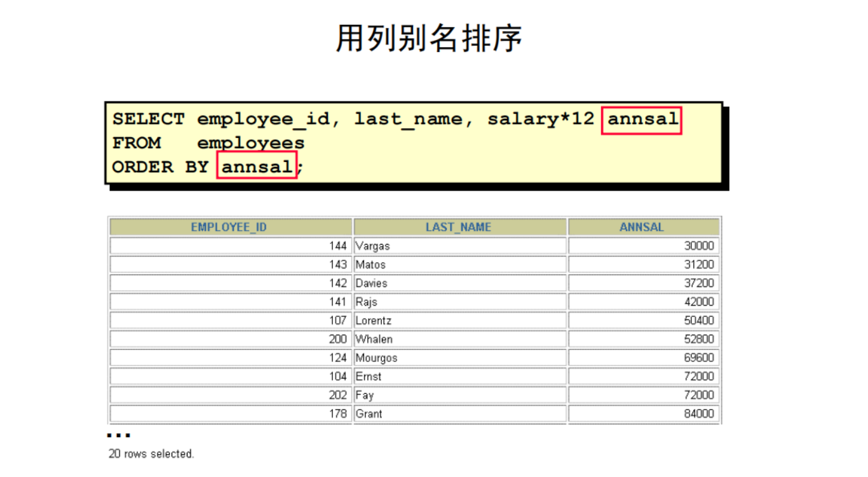Click the Vargas last name cell
This screenshot has width=868, height=477.
[372, 246]
